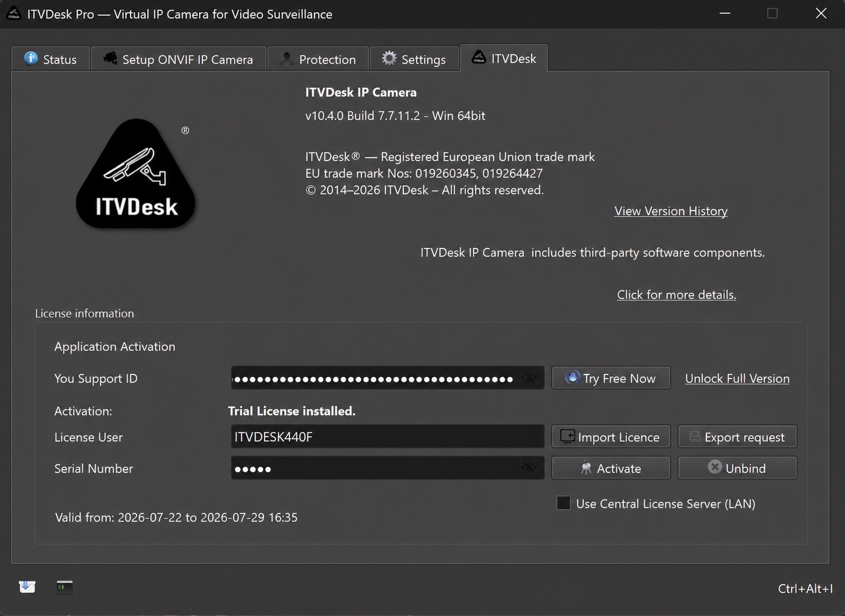Click the Try Free Now button
This screenshot has width=845, height=616.
(611, 378)
